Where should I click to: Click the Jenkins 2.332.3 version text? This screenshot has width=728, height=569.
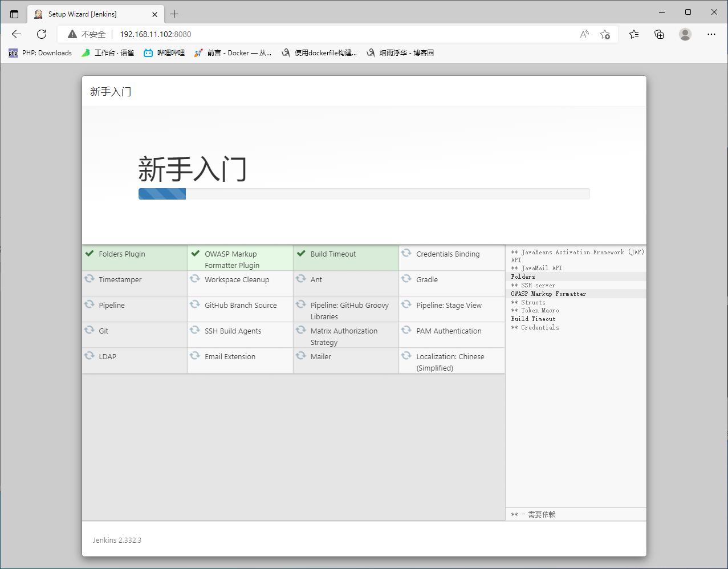click(x=117, y=540)
